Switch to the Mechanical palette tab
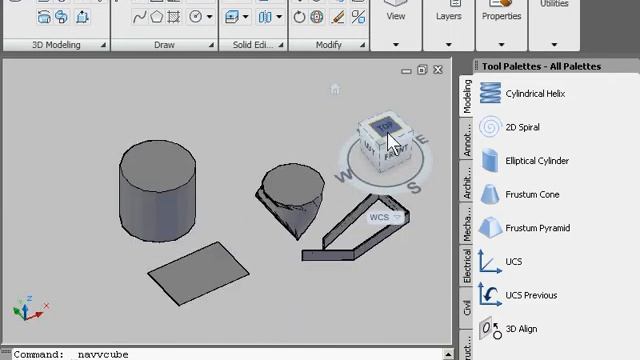The image size is (640, 360). pyautogui.click(x=467, y=224)
